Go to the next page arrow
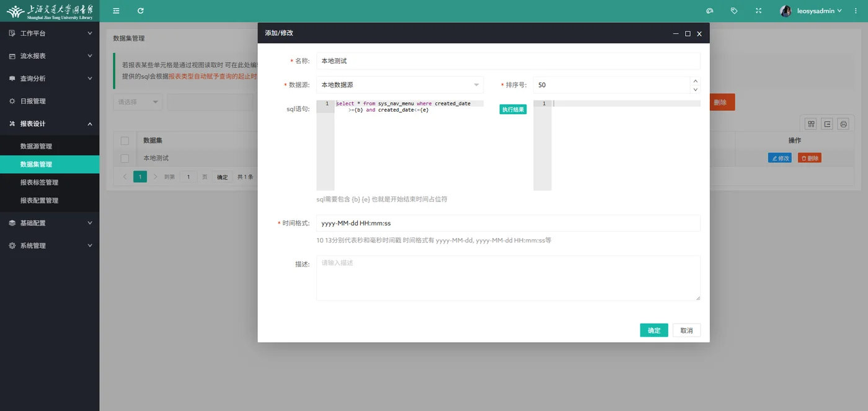Screen dimensions: 868x411 pos(155,177)
